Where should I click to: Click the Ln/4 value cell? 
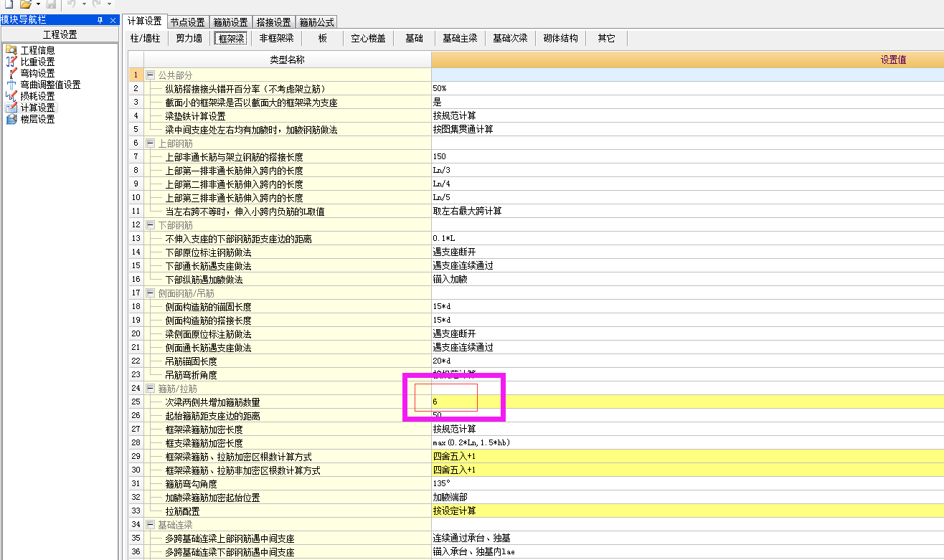coord(688,184)
